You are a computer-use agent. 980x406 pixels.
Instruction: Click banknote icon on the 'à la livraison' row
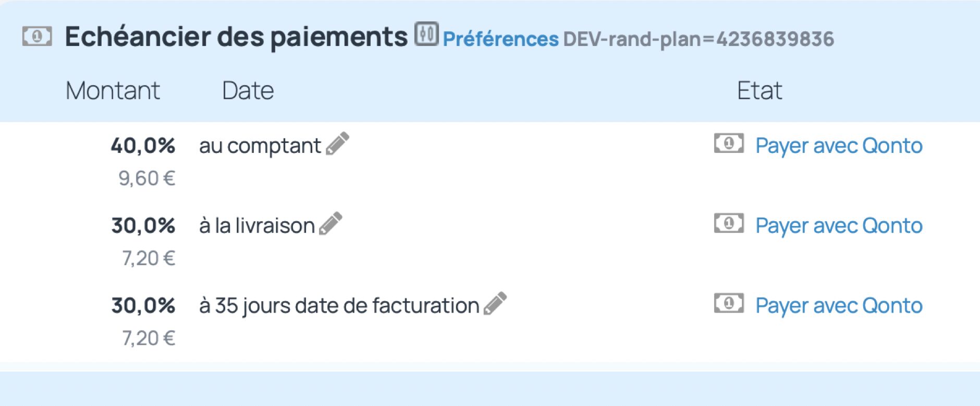pos(729,223)
